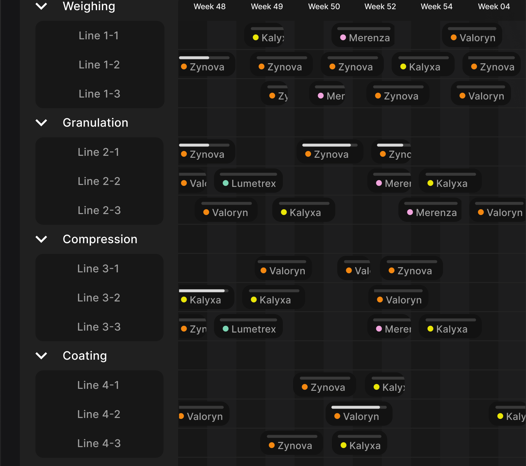The width and height of the screenshot is (526, 466).
Task: Click the pink dot of Merenza on Line 2-3
Action: [410, 212]
